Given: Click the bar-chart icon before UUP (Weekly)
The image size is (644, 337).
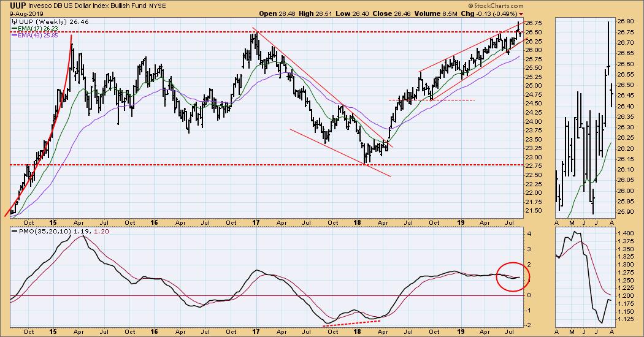Looking at the screenshot, I should pos(14,21).
